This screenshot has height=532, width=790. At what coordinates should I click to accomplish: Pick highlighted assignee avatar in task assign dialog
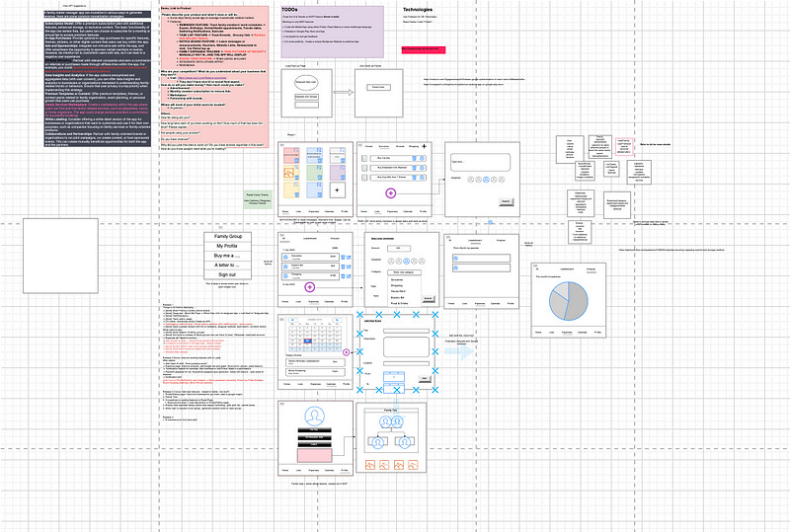[x=486, y=180]
